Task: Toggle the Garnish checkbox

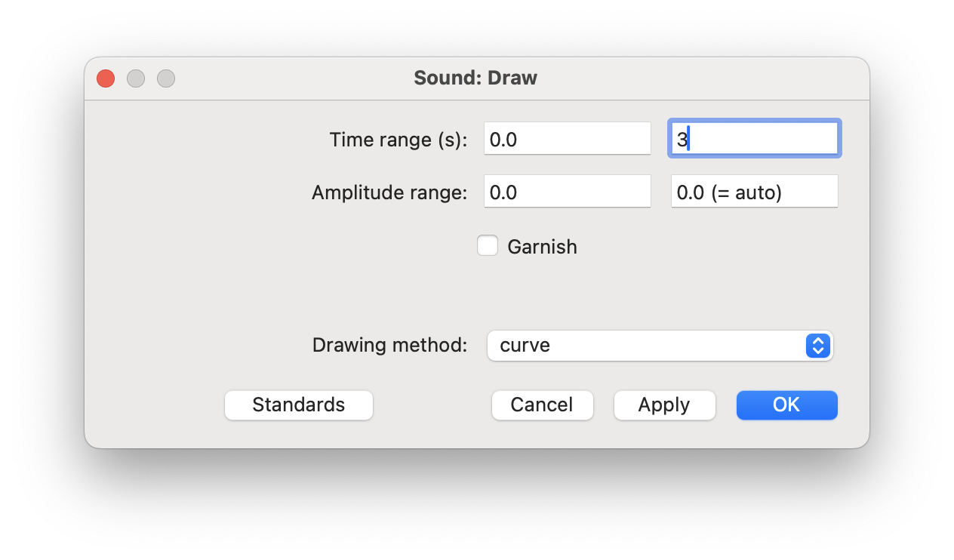Action: click(x=488, y=246)
